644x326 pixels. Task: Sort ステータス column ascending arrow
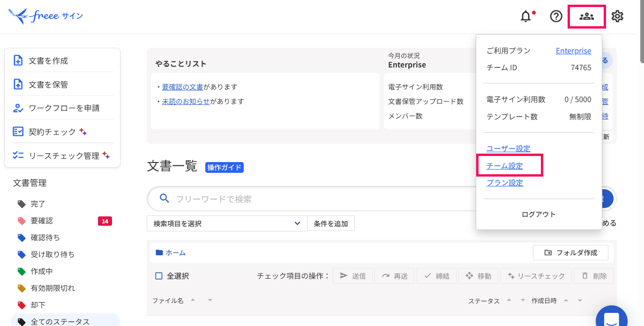tap(509, 300)
